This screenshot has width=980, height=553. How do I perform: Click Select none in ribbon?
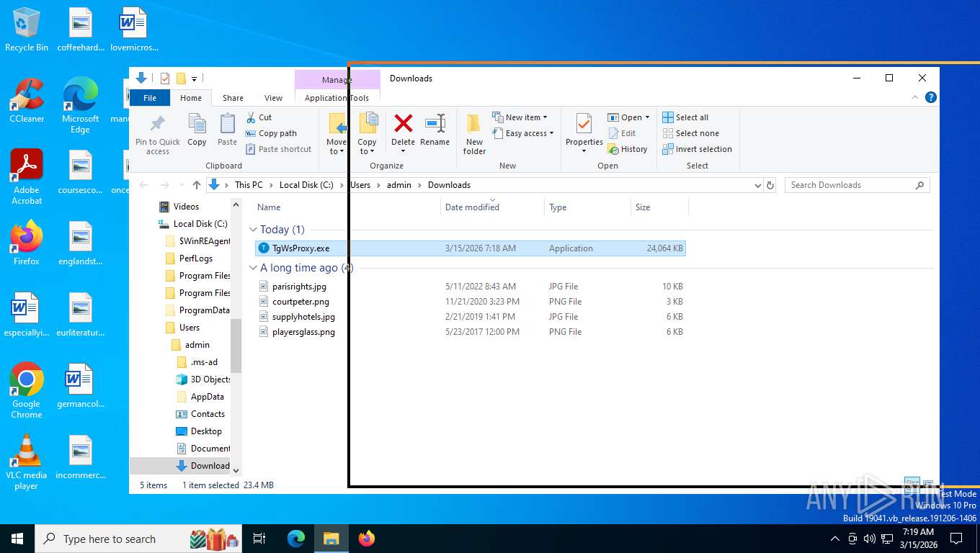(690, 133)
